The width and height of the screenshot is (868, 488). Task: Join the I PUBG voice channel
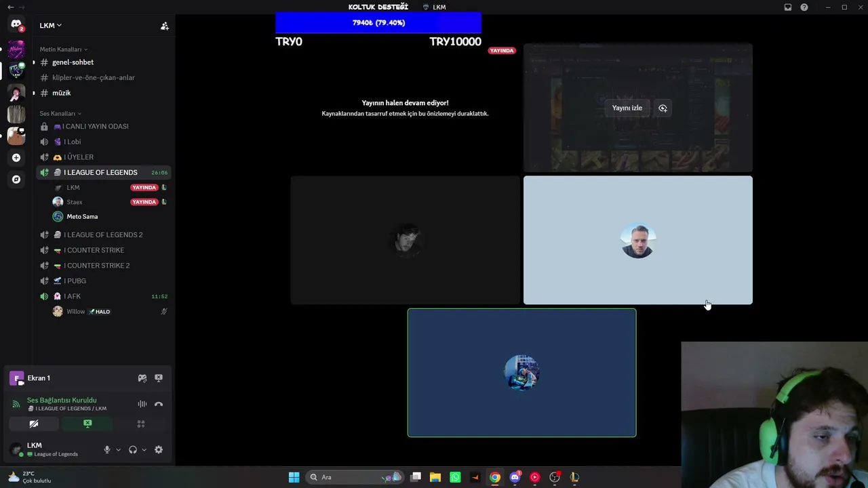(x=104, y=281)
